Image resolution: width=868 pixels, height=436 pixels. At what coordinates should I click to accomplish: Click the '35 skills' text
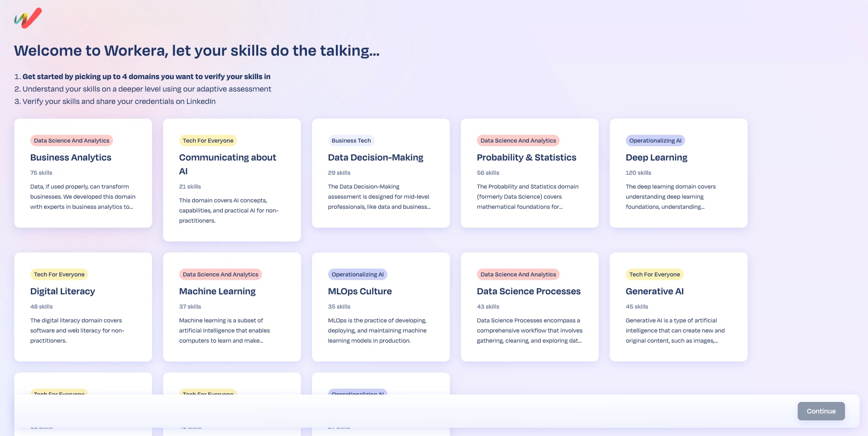339,307
